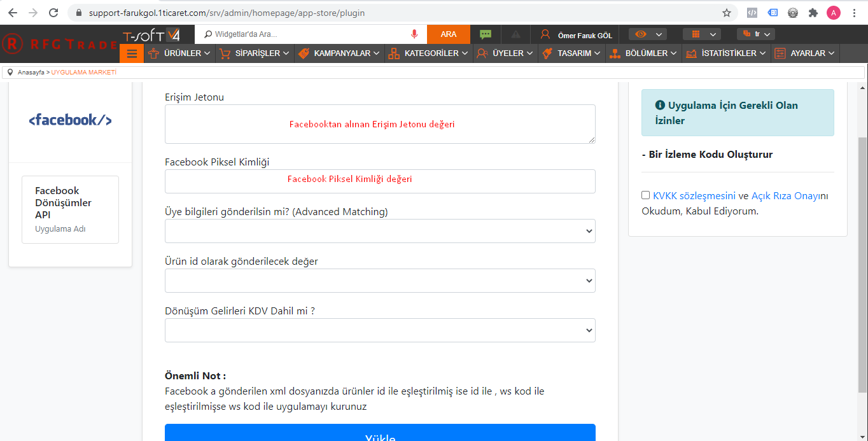Click the orange ARA search button
This screenshot has width=868, height=441.
click(449, 34)
